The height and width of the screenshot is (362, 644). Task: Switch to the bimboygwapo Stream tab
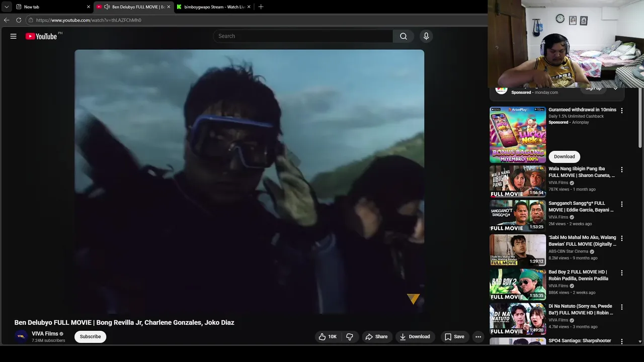[x=214, y=7]
